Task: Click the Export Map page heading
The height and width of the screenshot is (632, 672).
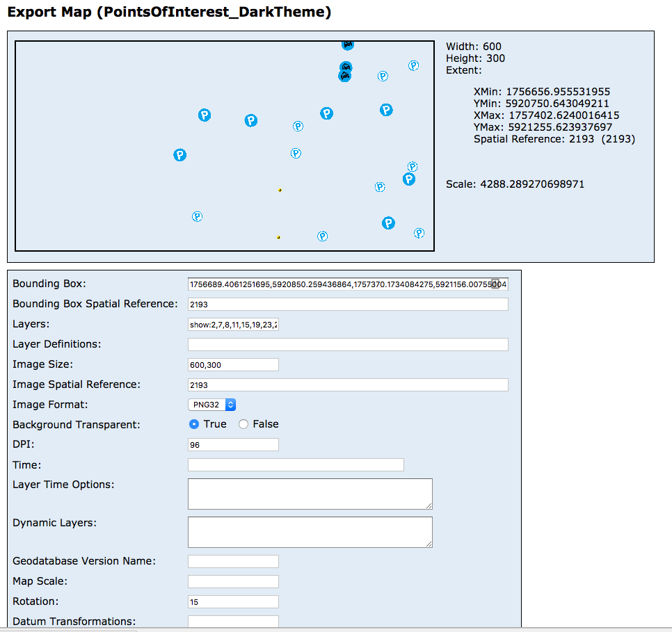Action: pyautogui.click(x=169, y=12)
